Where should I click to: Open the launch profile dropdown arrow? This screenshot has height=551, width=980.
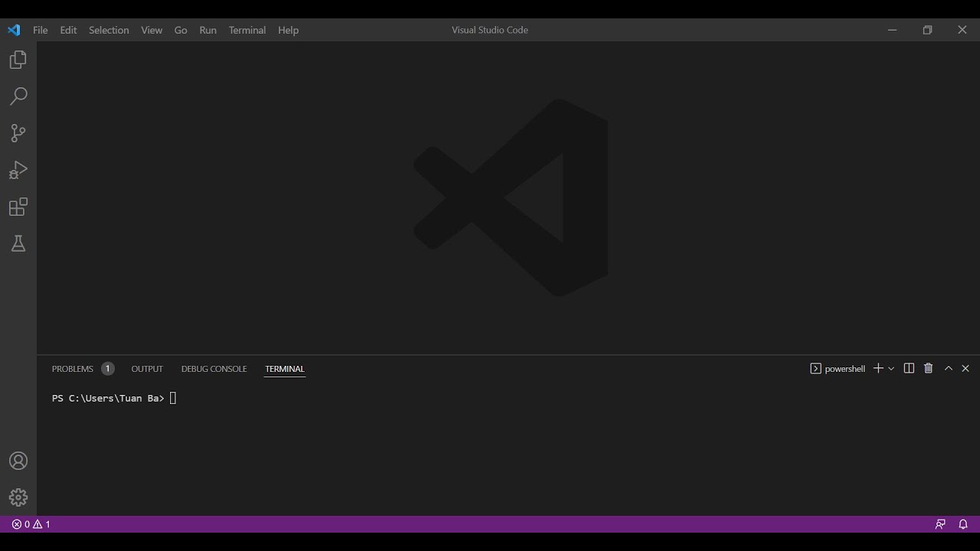pyautogui.click(x=891, y=369)
